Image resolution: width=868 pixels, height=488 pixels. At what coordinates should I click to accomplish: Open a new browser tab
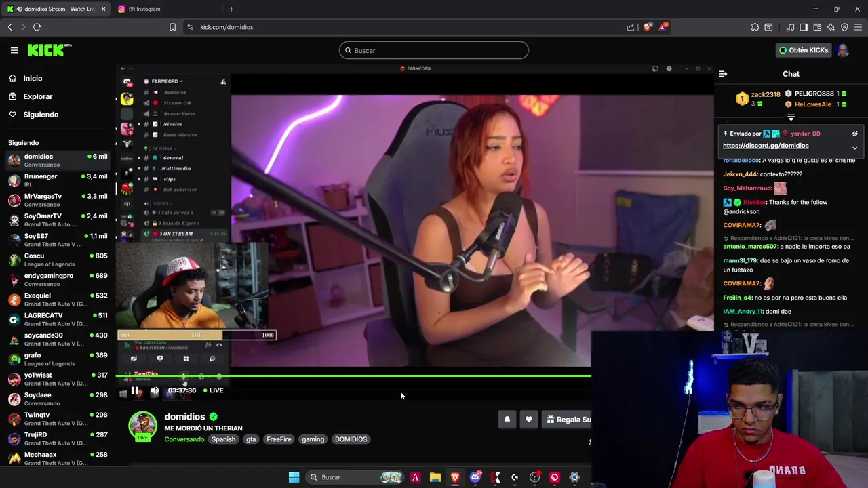pos(231,9)
